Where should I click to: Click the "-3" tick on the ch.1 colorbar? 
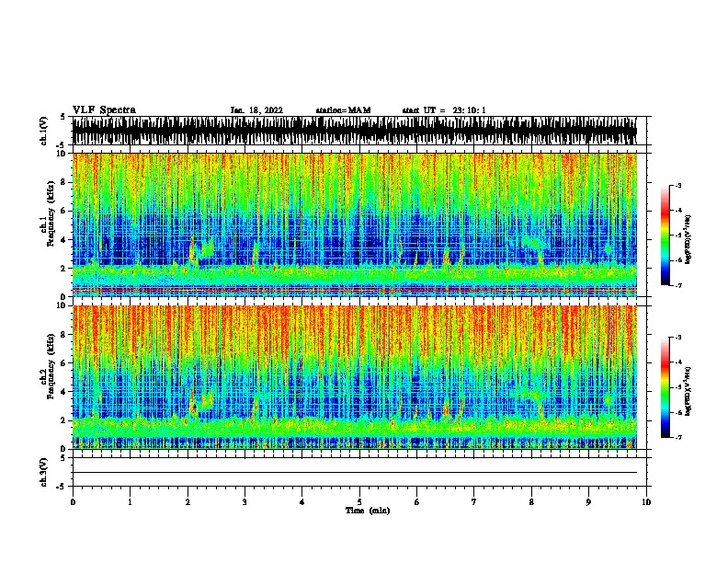677,186
